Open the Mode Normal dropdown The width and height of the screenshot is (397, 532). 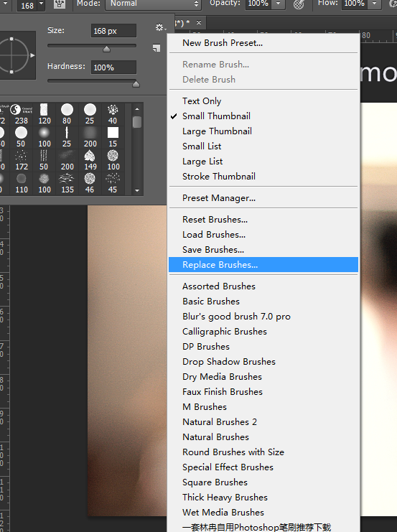(x=153, y=4)
